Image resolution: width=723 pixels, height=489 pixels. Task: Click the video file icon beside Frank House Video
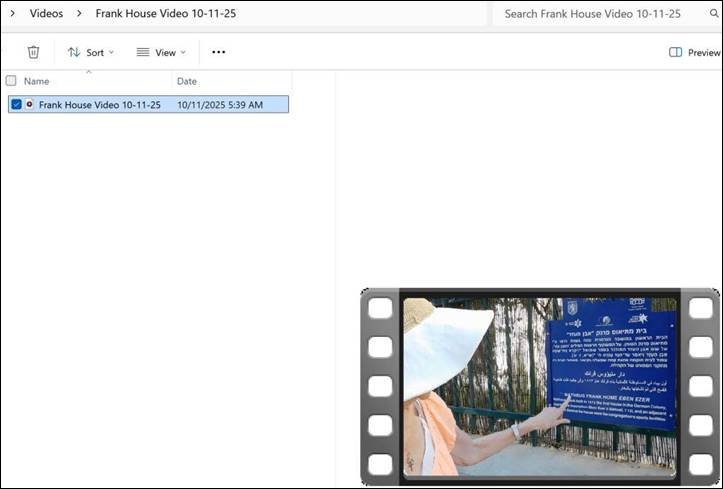point(30,104)
